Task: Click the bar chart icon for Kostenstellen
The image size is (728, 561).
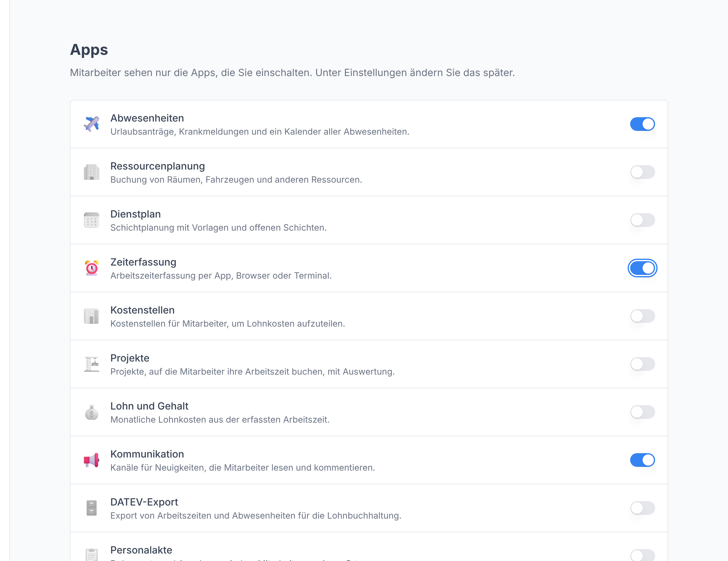Action: [x=91, y=316]
